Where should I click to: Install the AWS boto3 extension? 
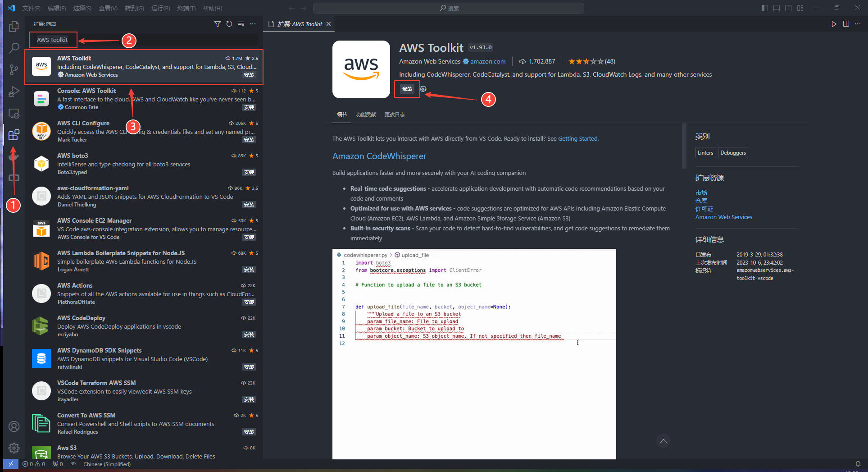click(249, 172)
